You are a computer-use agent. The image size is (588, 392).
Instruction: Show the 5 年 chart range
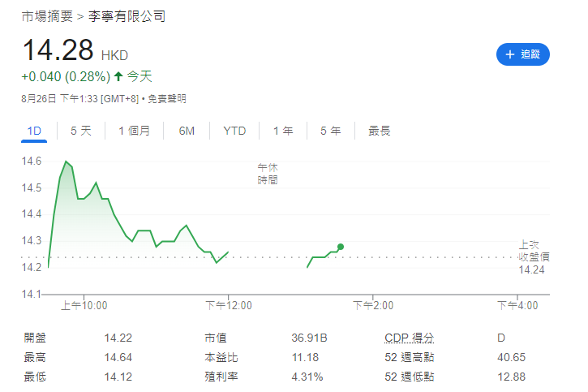330,131
